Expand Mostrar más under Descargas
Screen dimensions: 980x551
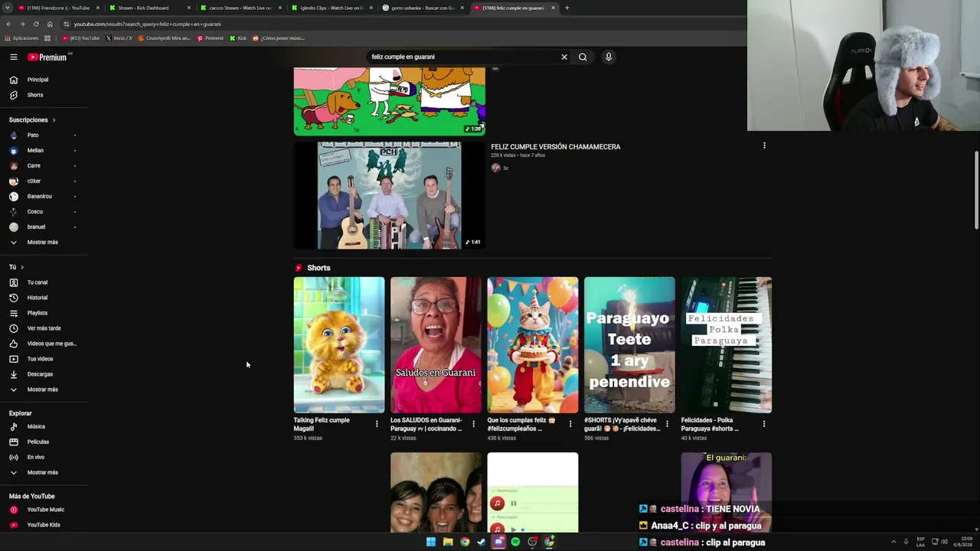pos(43,390)
